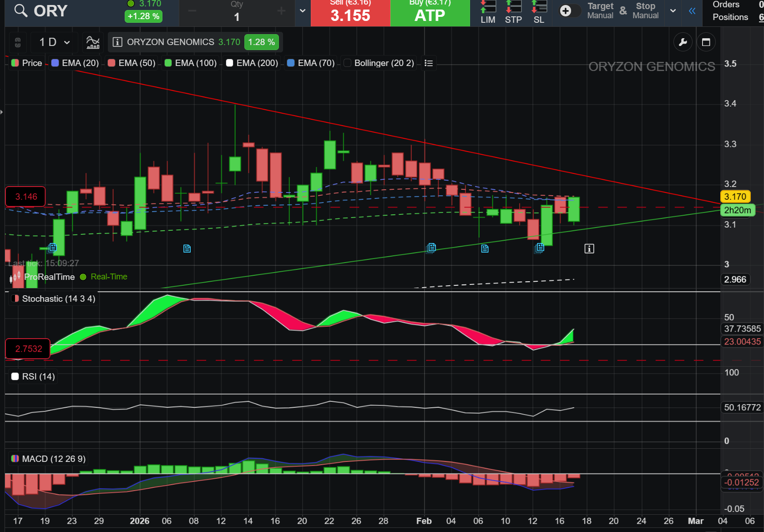The image size is (764, 532).
Task: Open the indicator list menu icon
Action: pos(429,63)
